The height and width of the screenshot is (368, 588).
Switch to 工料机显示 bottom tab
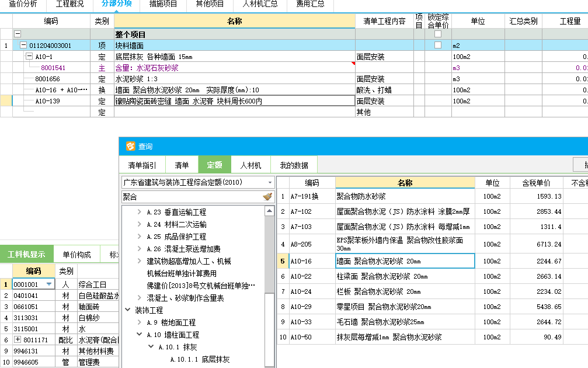click(26, 254)
